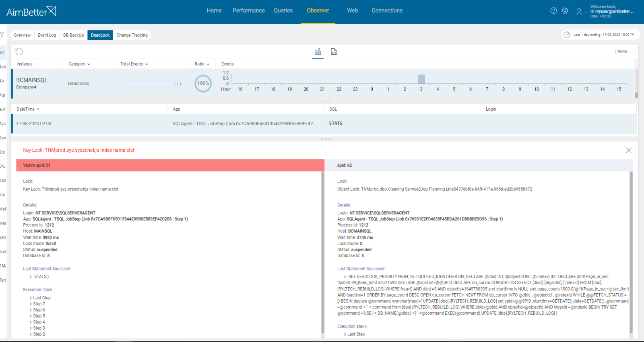Switch to the Event Log tab
This screenshot has width=644, height=342.
[x=47, y=35]
